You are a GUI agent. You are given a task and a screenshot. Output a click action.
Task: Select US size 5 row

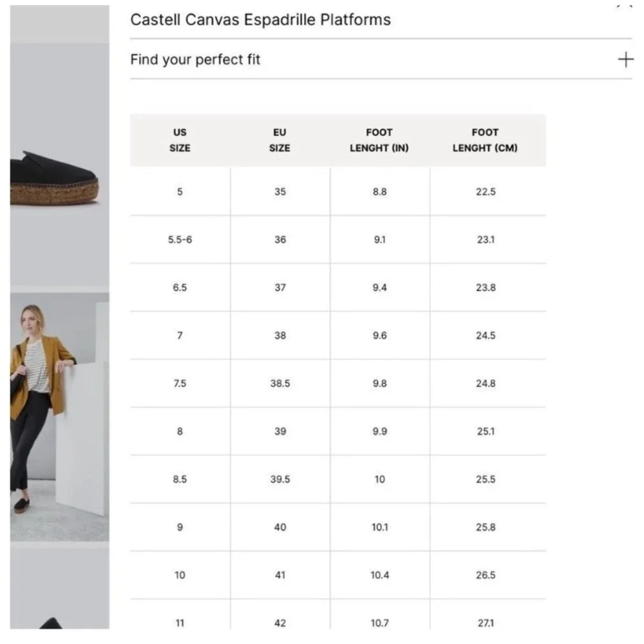coord(338,191)
